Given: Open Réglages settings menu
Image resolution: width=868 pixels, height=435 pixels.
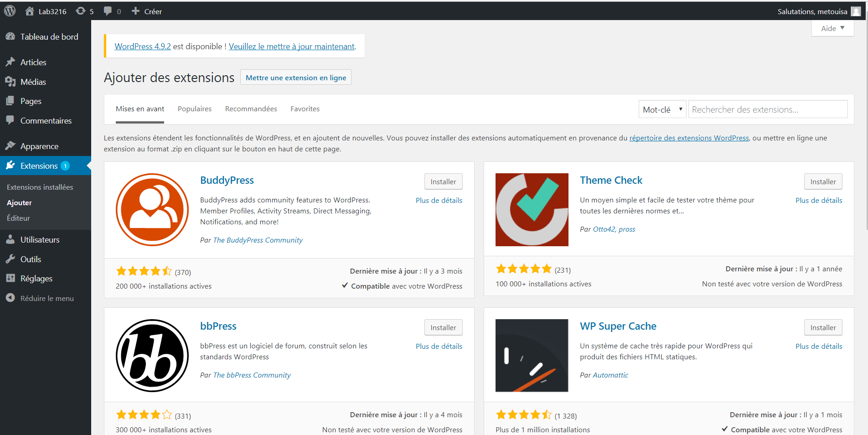Looking at the screenshot, I should pos(36,279).
